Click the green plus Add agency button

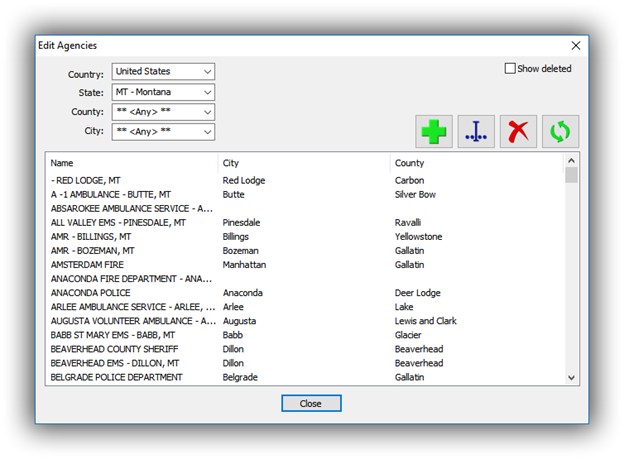coord(434,132)
